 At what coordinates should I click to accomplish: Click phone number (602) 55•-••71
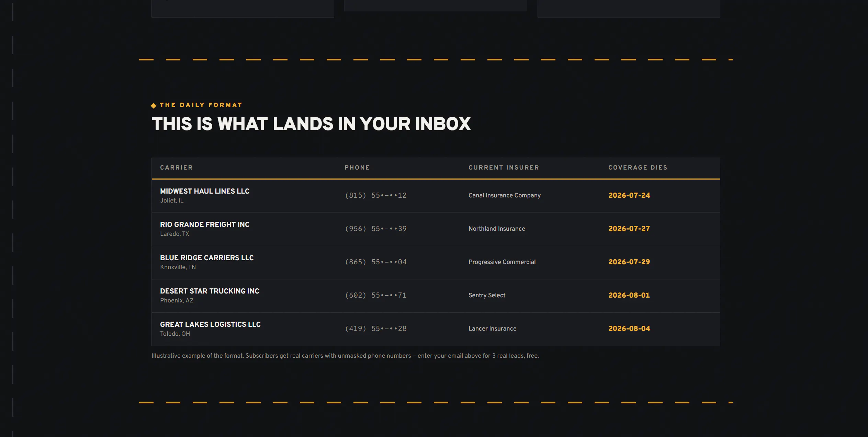(376, 295)
